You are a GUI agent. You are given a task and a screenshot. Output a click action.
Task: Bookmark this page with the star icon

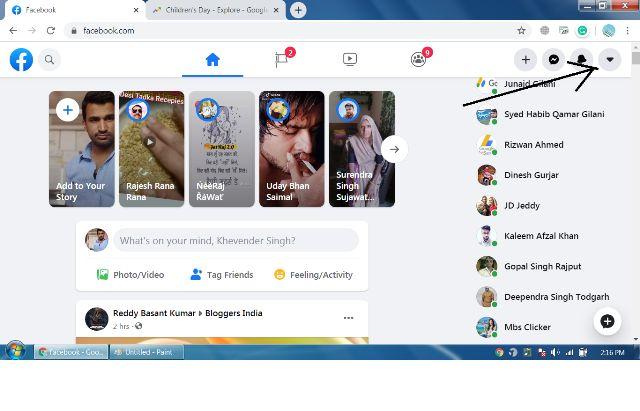(521, 31)
